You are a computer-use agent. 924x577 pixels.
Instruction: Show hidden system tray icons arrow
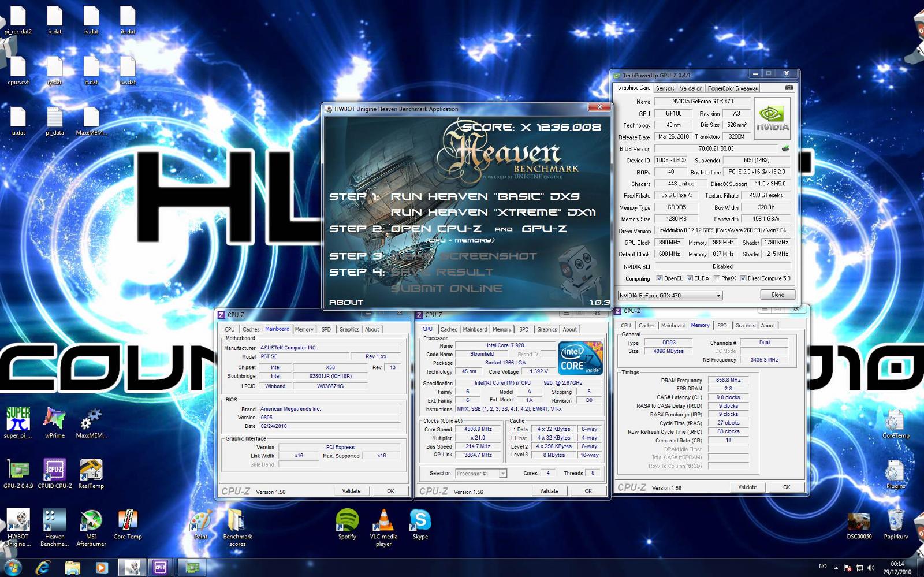click(836, 568)
